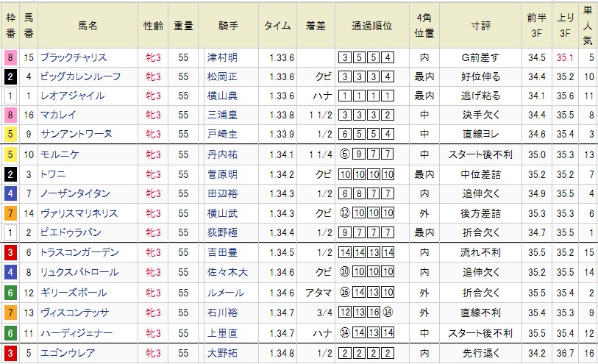Click red 35.1 last-3F time value
This screenshot has height=364, width=598.
point(566,57)
